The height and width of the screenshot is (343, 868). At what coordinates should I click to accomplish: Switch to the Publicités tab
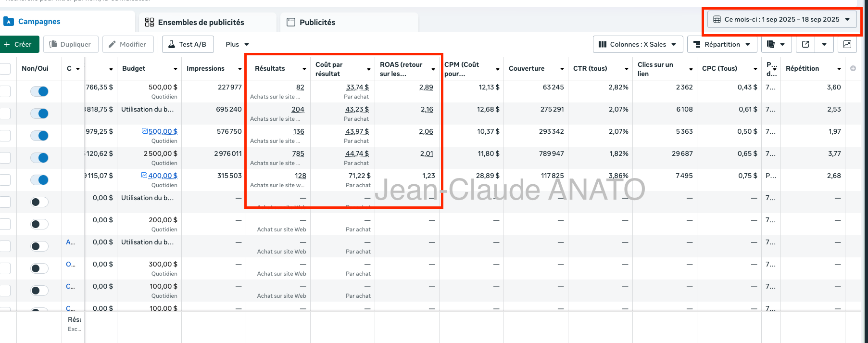click(x=317, y=22)
